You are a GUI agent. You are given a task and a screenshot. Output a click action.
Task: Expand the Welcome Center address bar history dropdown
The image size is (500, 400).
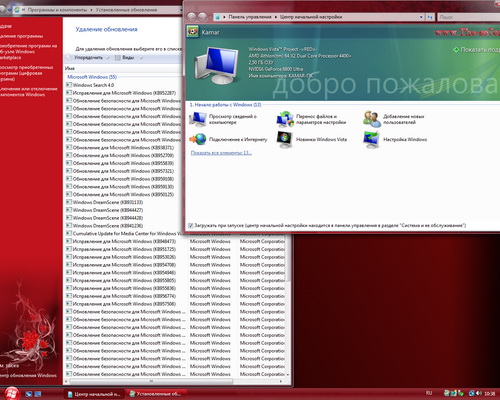tap(421, 17)
